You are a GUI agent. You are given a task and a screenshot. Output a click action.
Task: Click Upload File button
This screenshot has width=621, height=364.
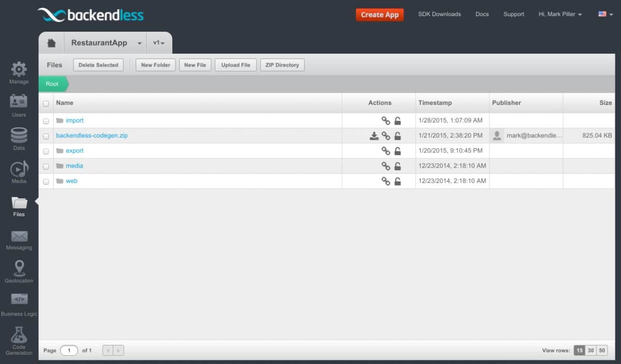[235, 65]
